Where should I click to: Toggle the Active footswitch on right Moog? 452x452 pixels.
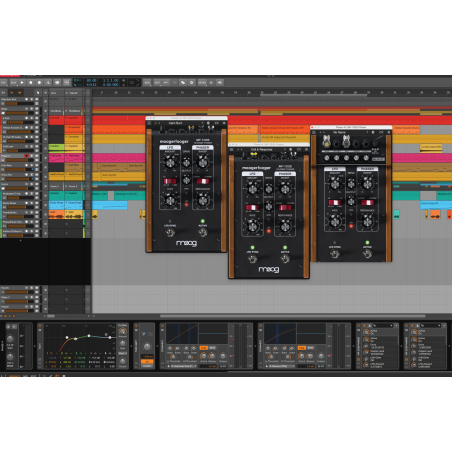pos(367,254)
